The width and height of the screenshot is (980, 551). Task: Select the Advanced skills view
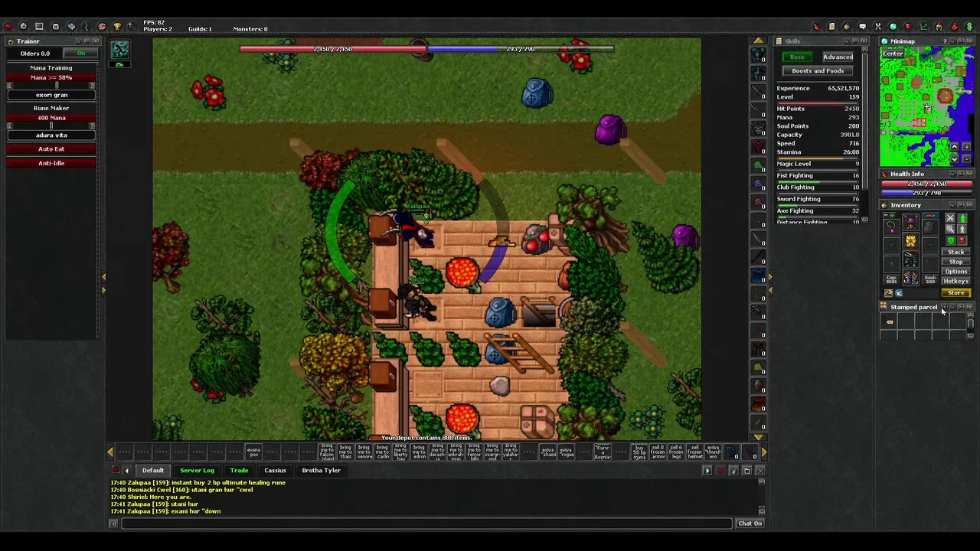(838, 57)
